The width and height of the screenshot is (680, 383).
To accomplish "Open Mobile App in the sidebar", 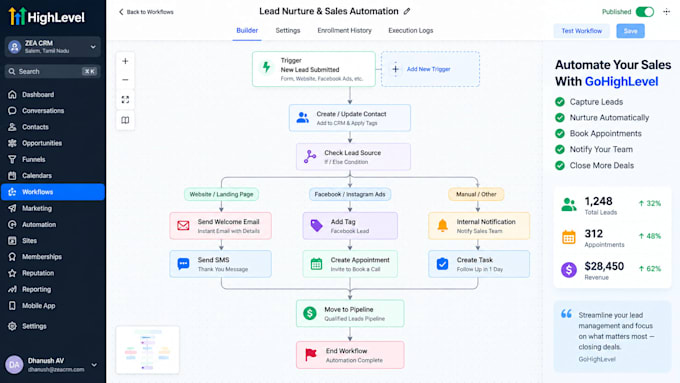I will [x=52, y=306].
